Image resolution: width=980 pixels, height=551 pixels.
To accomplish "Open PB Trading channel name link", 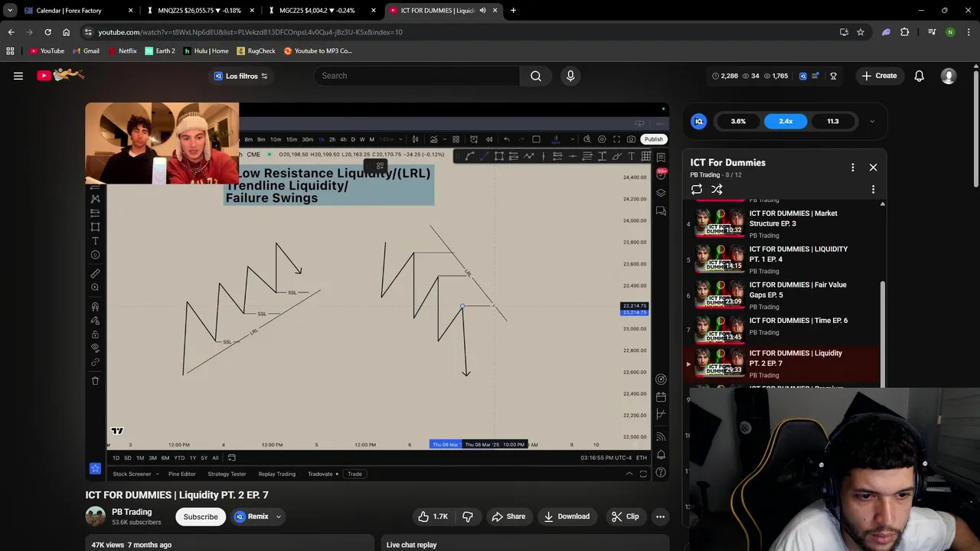I will 132,512.
